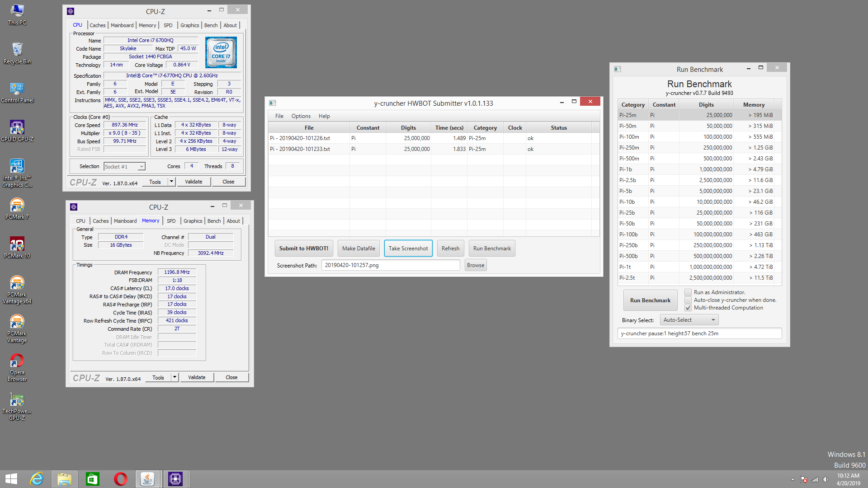Click the Intel Core i7 logo
This screenshot has height=488, width=868.
coord(221,52)
